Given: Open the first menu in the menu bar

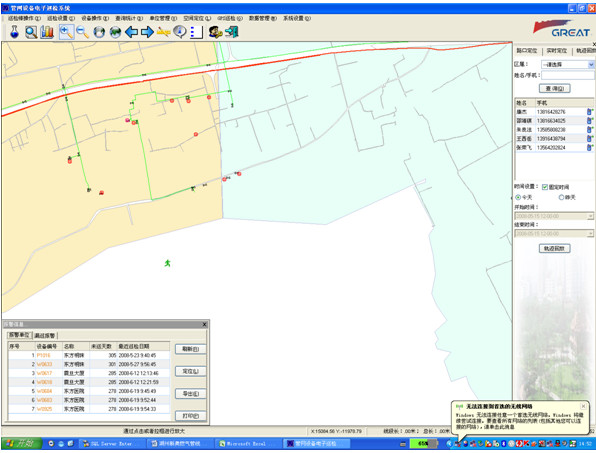Looking at the screenshot, I should click(24, 18).
